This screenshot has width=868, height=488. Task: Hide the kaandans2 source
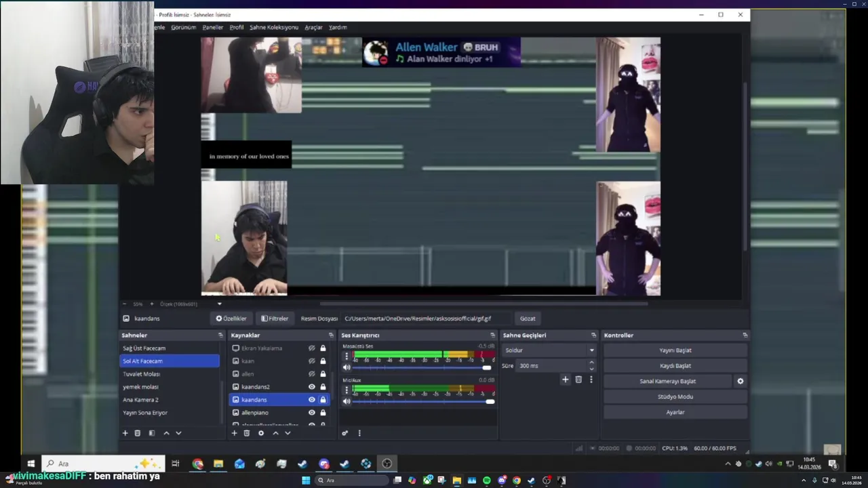point(312,387)
